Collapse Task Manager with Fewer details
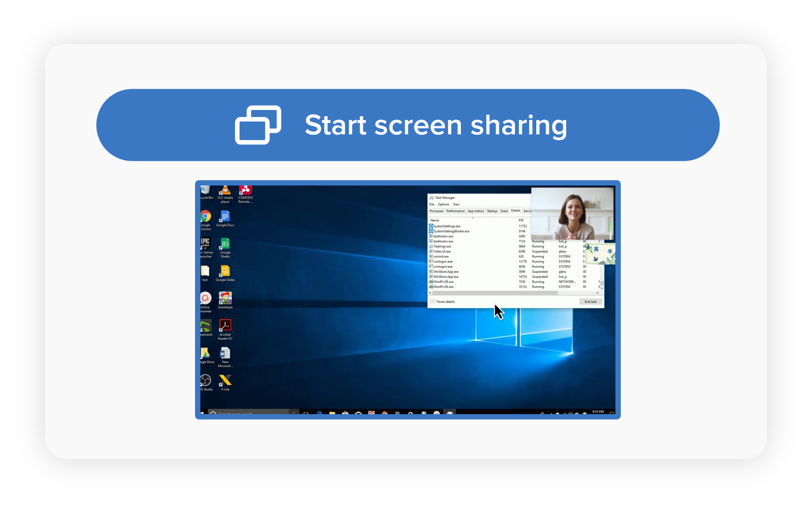Viewport: 812px width, 505px height. (442, 302)
